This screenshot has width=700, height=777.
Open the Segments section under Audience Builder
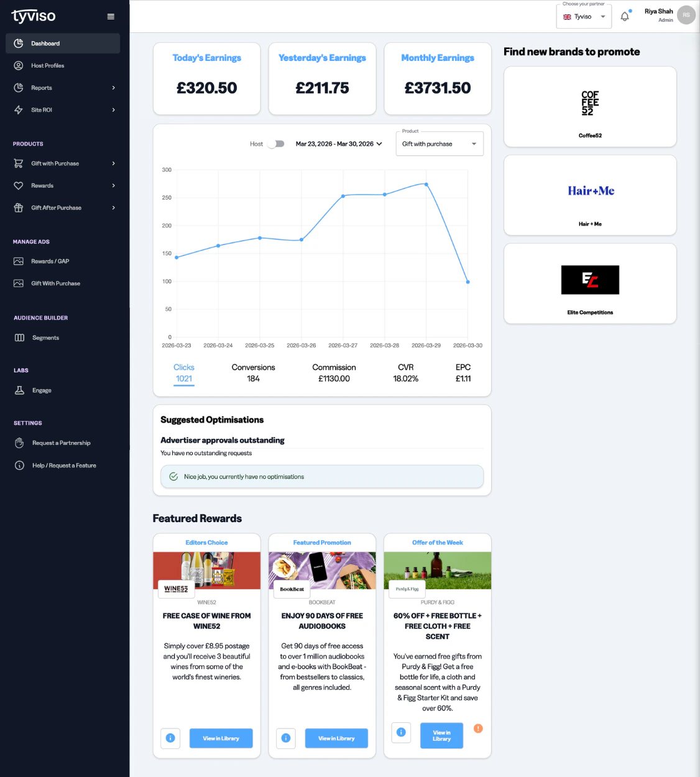pyautogui.click(x=45, y=337)
